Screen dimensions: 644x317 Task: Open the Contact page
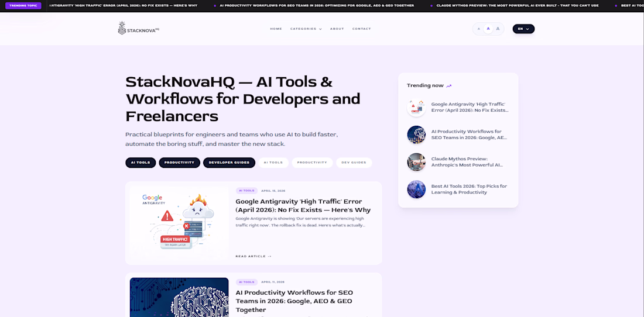361,29
